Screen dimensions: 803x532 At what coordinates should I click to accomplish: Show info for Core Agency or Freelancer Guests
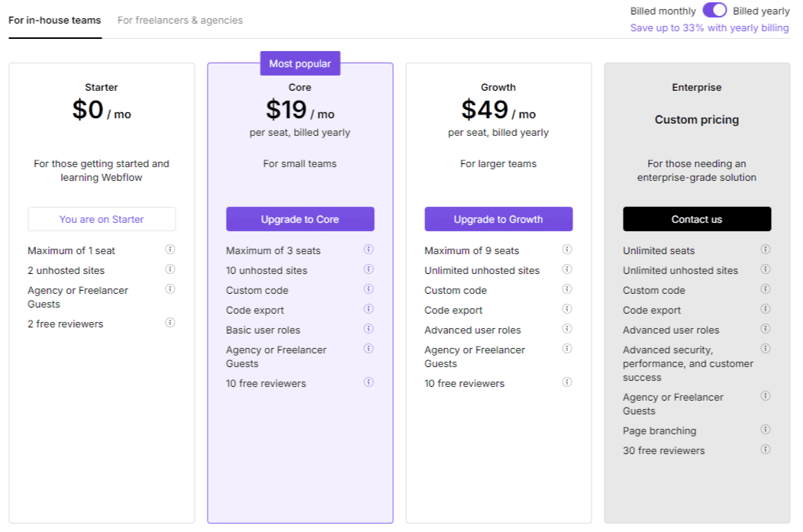coord(369,349)
